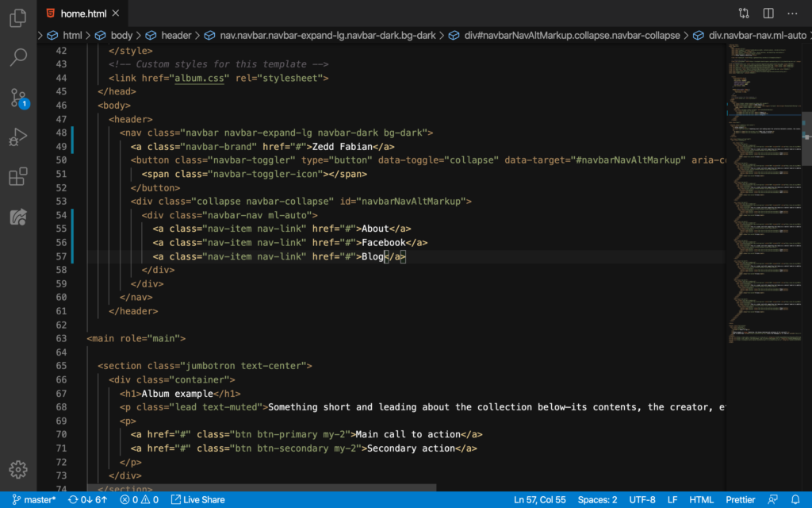Place cursor on 'Zedd Fabian' brand text
This screenshot has width=812, height=508.
tap(343, 147)
